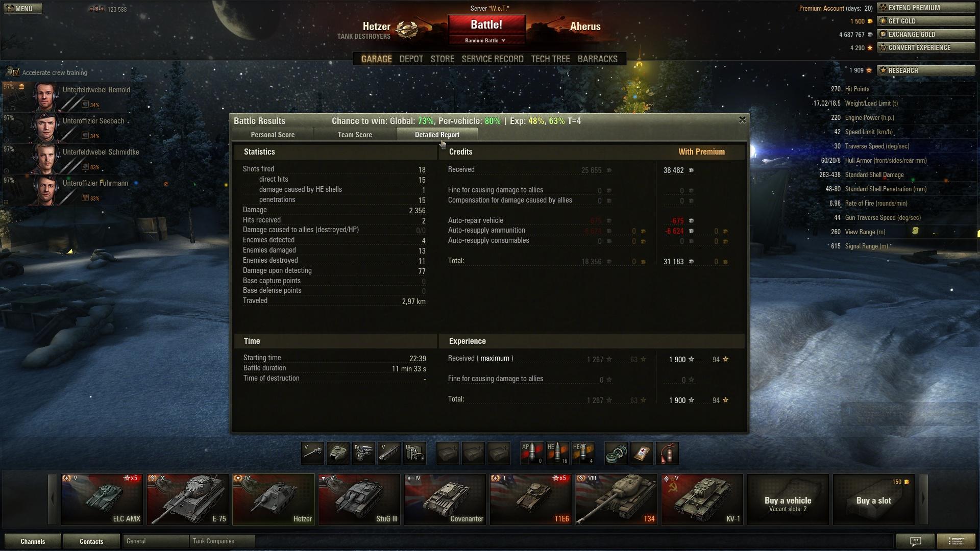
Task: Click EXCHANGE GOLD button
Action: (x=926, y=34)
